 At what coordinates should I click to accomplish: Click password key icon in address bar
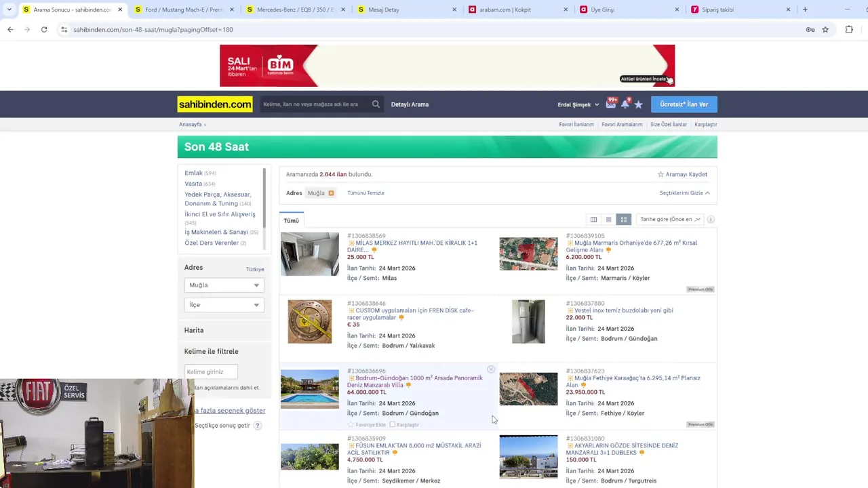(810, 30)
